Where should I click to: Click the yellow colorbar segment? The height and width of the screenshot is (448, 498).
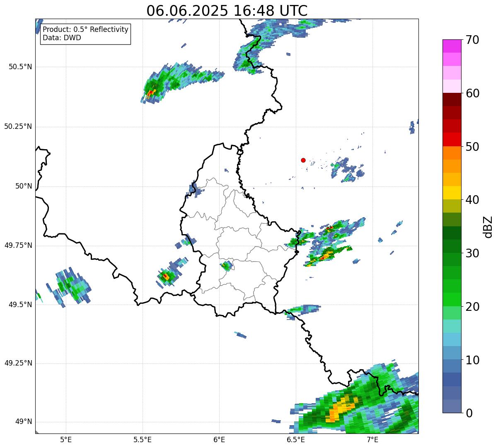pos(452,193)
